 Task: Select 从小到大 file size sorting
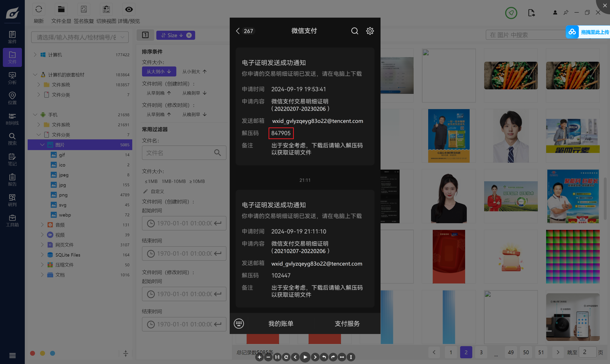click(x=194, y=72)
